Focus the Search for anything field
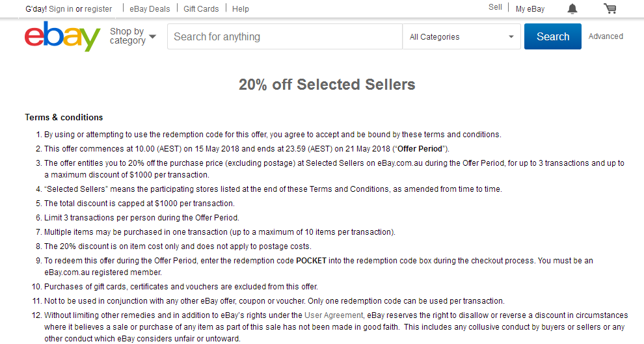 285,36
